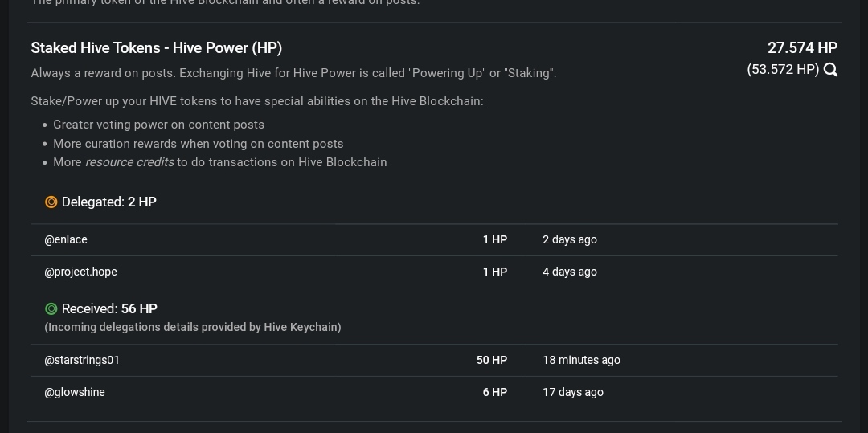Open the @enlace account link

[x=66, y=239]
